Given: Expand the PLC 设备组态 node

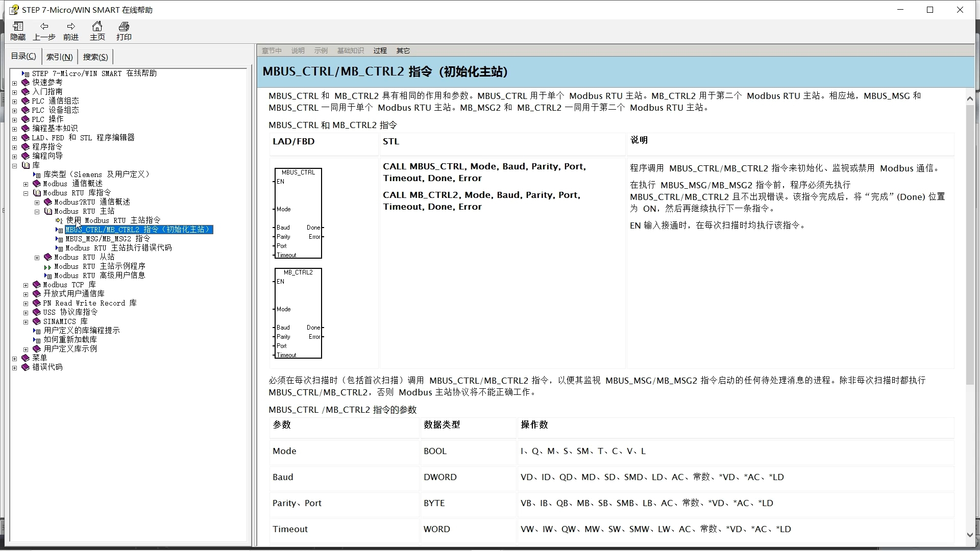Looking at the screenshot, I should pos(14,111).
